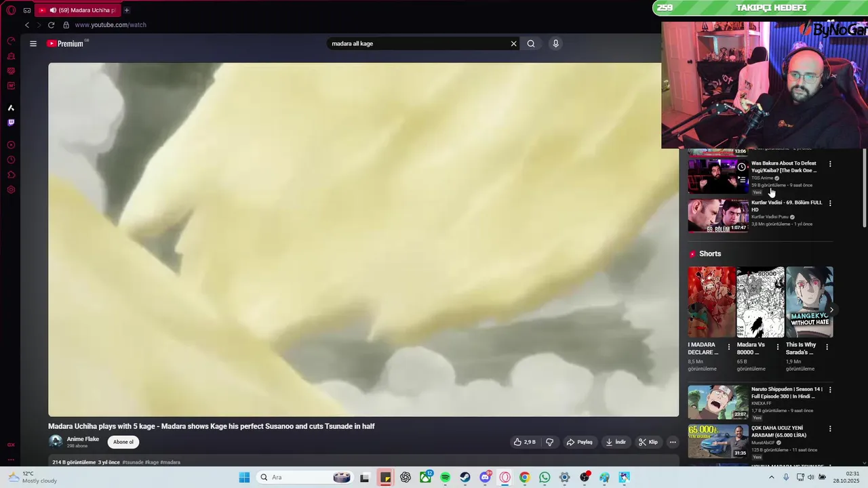
Task: Share the video via Paylaş
Action: coord(580,442)
